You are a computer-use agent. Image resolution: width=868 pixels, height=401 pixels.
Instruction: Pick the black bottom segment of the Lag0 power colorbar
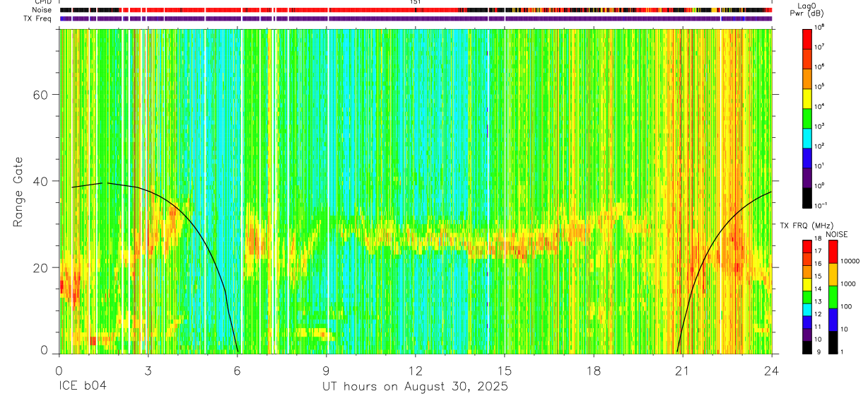(807, 197)
